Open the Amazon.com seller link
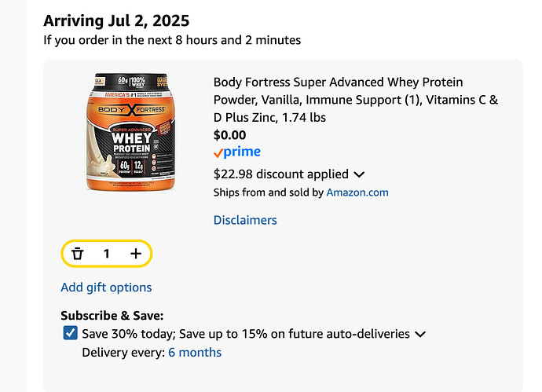 point(357,192)
